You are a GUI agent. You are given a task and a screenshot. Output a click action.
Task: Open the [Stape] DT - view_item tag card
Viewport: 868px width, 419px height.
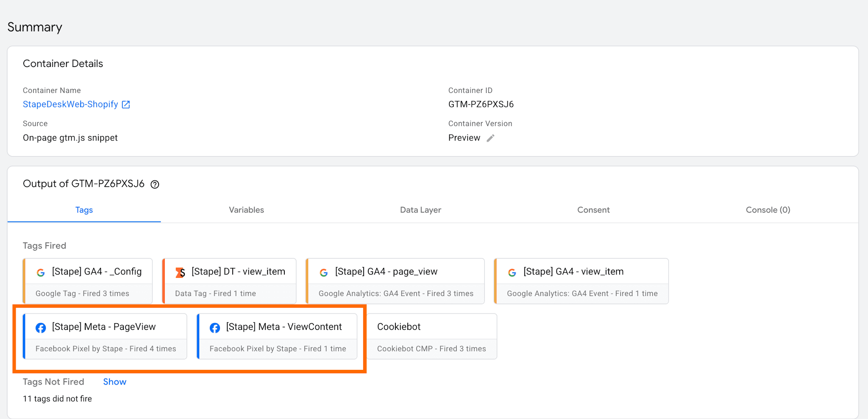(x=229, y=281)
